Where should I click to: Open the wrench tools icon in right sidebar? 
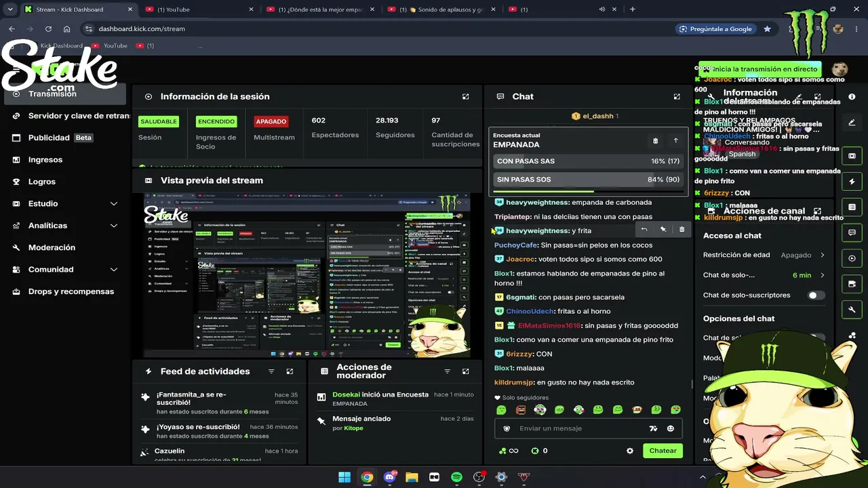pyautogui.click(x=852, y=310)
